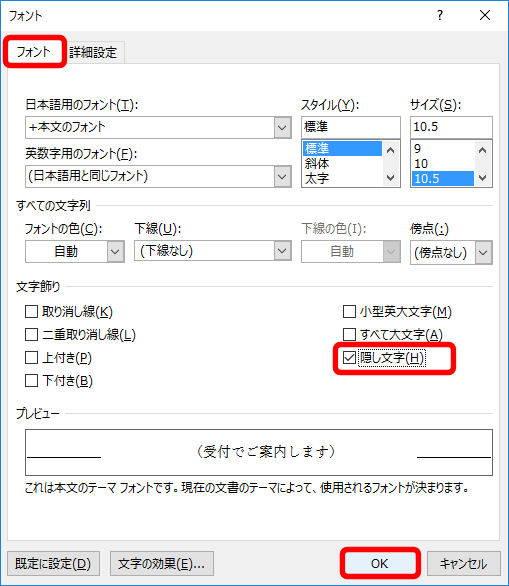
Task: Click size list up arrow
Action: coord(482,151)
